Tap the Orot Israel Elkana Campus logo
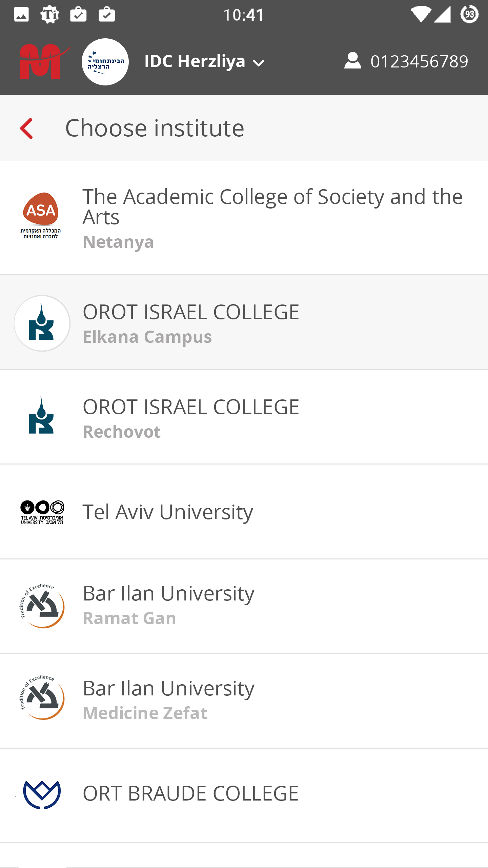The image size is (488, 868). pos(42,323)
